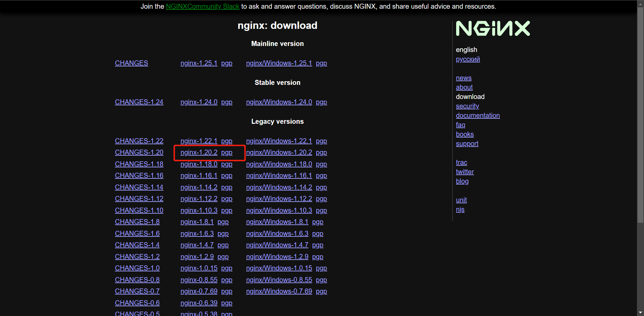Open pgp signature for nginx-1.10.3
Viewport: 644px width, 316px height.
point(227,210)
